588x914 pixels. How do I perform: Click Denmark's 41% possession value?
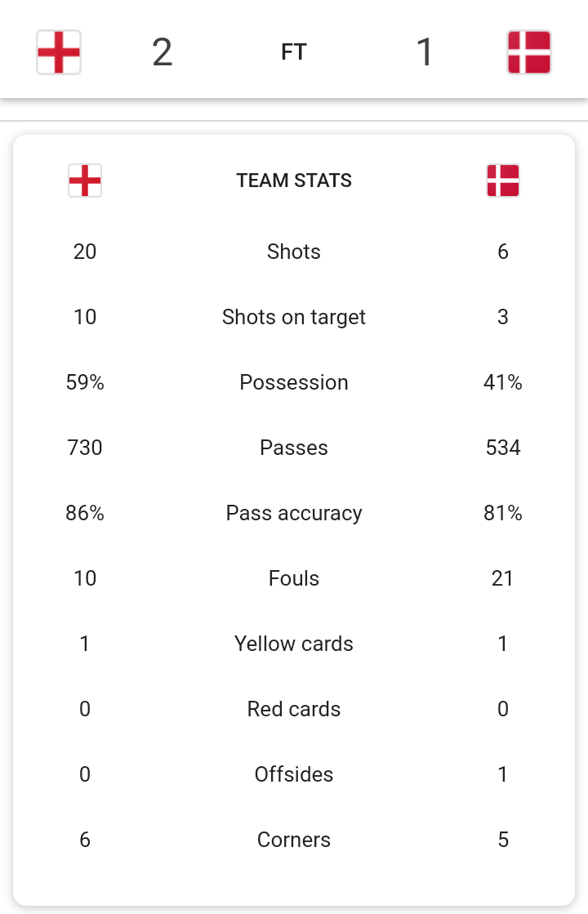(x=503, y=382)
